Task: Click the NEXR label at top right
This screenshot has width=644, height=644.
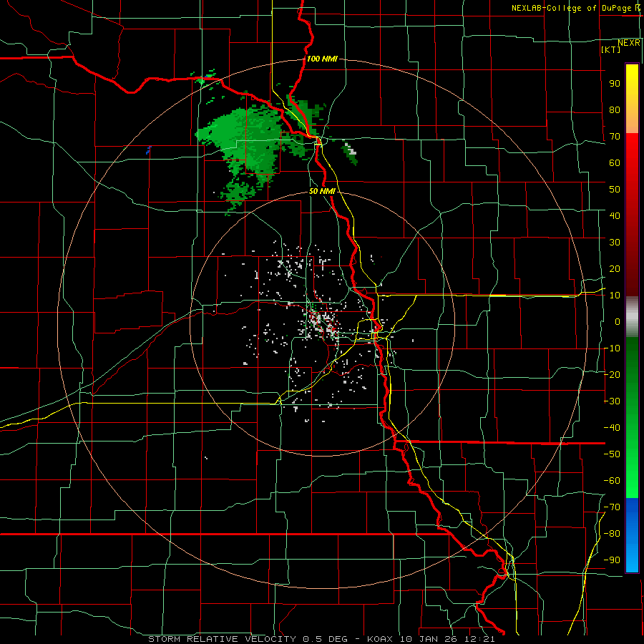Action: tap(629, 43)
